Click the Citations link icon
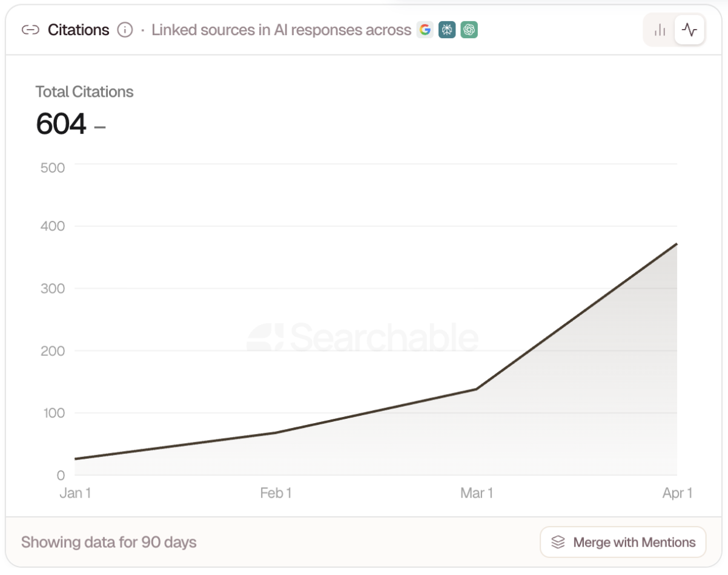Image resolution: width=728 pixels, height=575 pixels. [30, 30]
